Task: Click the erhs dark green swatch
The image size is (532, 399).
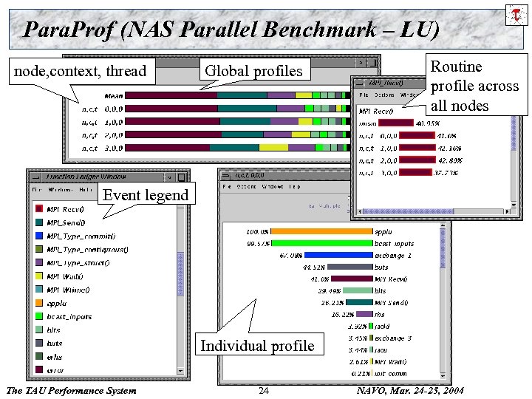Action: [x=39, y=357]
